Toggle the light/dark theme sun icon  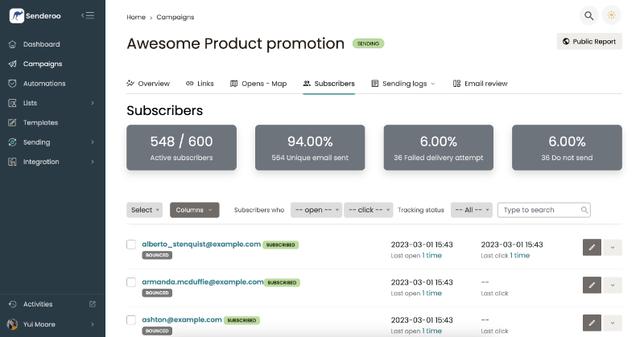click(x=613, y=15)
